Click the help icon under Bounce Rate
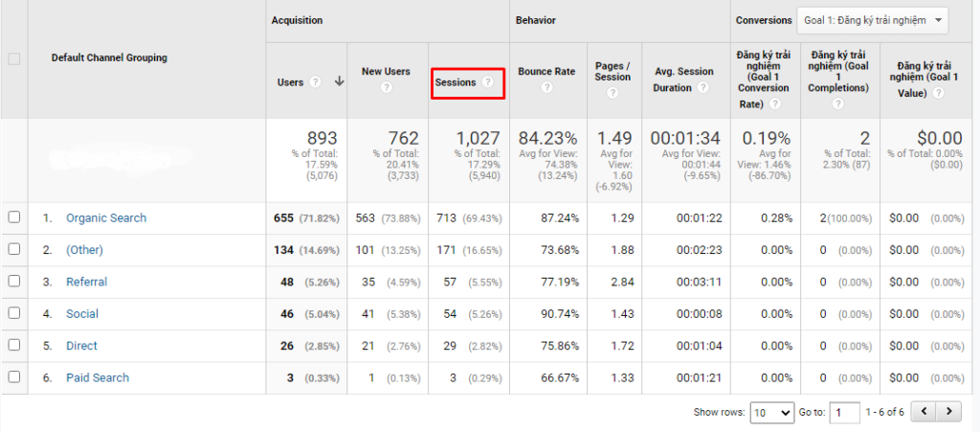This screenshot has height=432, width=980. click(546, 87)
